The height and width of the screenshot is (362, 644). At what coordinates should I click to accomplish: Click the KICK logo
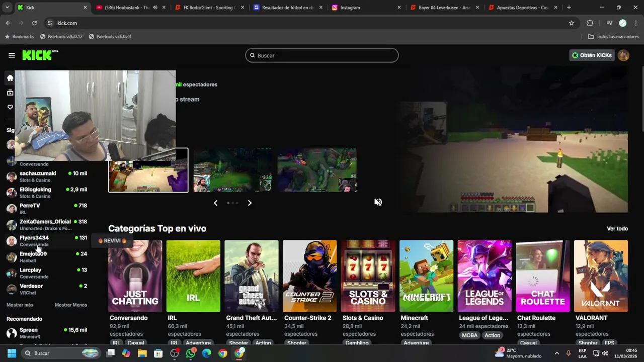(40, 55)
